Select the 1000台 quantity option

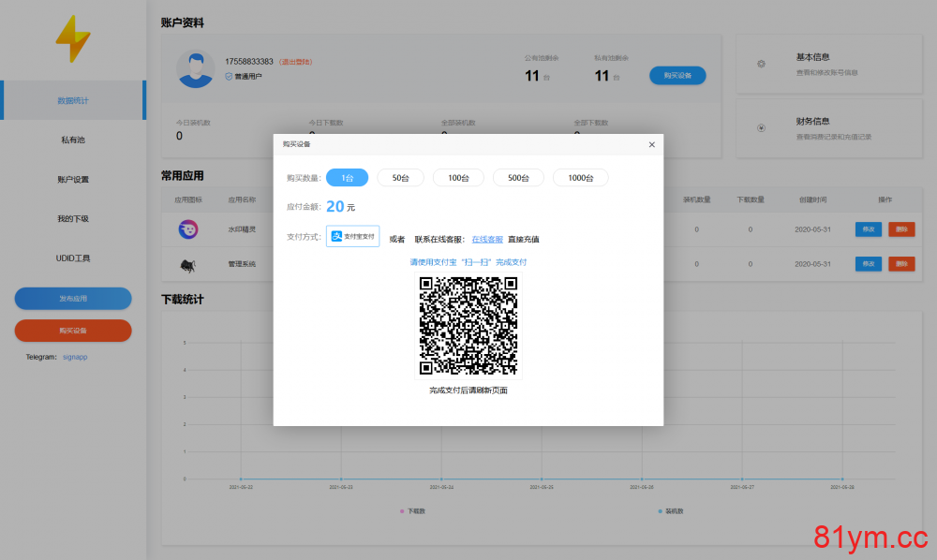pos(580,177)
